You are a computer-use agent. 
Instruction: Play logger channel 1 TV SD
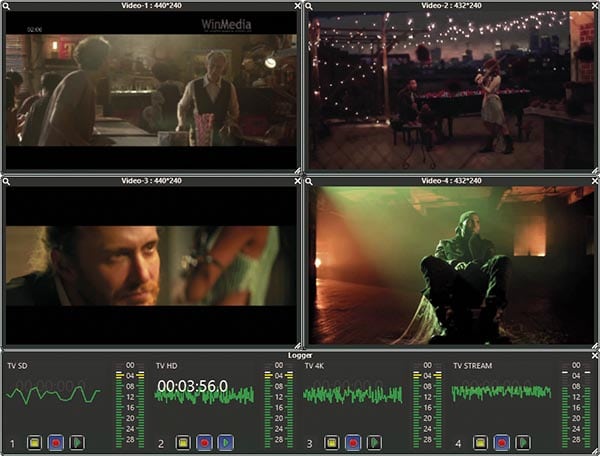(77, 443)
